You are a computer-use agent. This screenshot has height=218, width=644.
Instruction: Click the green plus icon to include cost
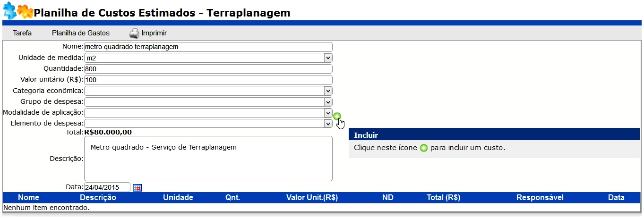(x=337, y=116)
